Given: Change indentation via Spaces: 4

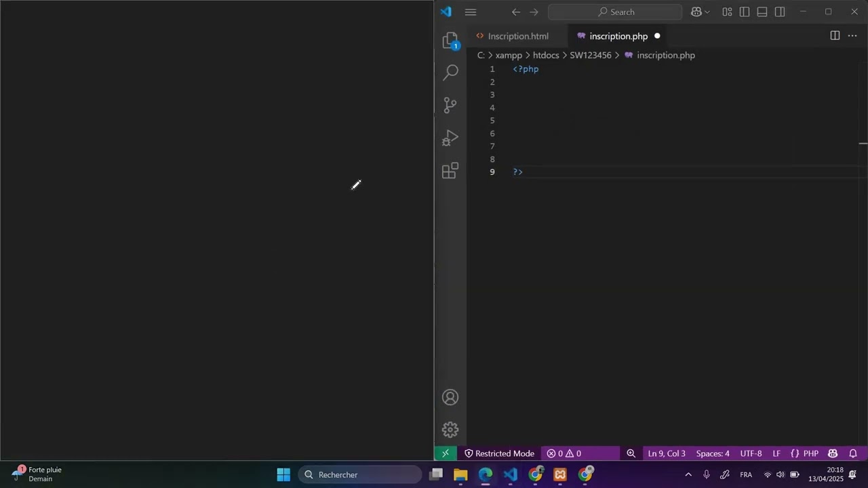Looking at the screenshot, I should click(713, 453).
